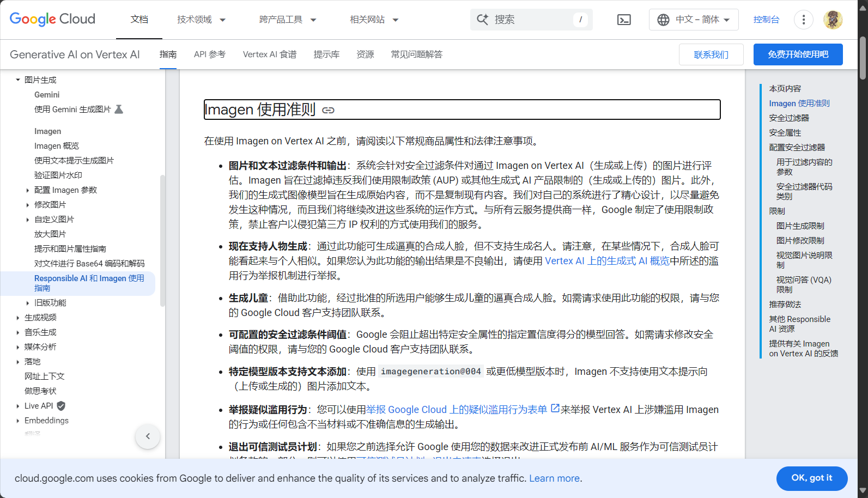Click the shield badge next to Live API
This screenshot has height=498, width=868.
point(61,405)
